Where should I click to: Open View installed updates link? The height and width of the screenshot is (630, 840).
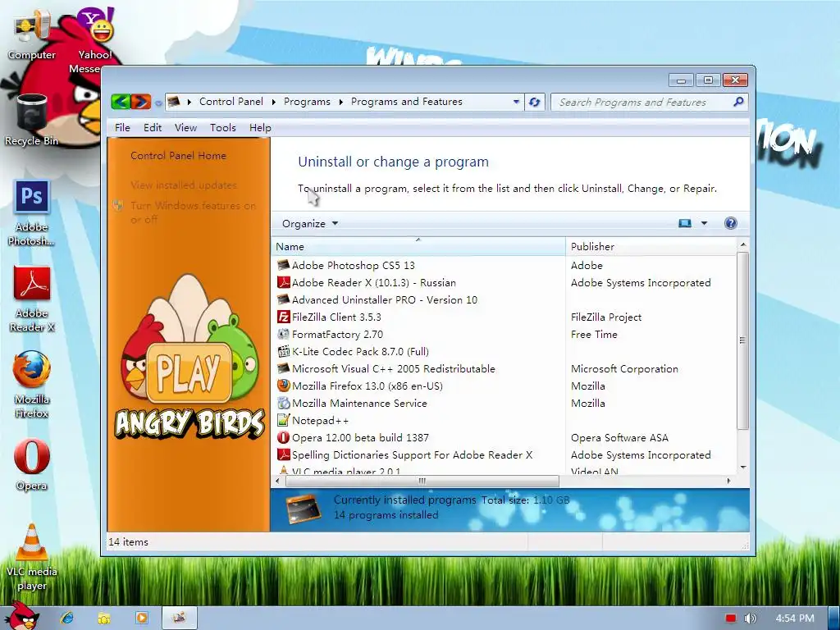(x=184, y=185)
